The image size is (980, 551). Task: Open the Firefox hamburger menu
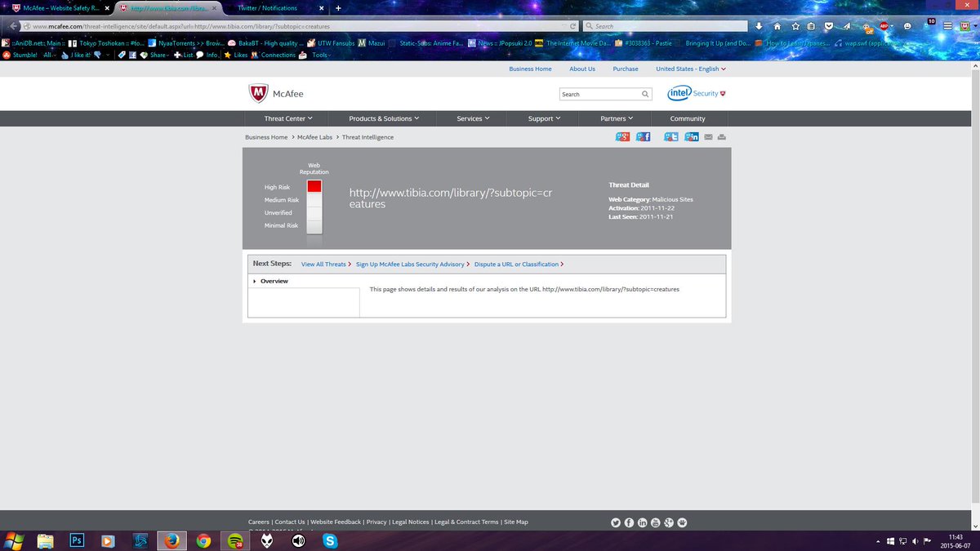coord(948,26)
